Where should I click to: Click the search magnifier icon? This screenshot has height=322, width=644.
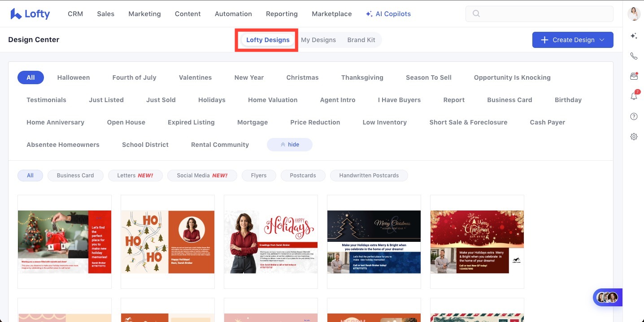point(476,14)
